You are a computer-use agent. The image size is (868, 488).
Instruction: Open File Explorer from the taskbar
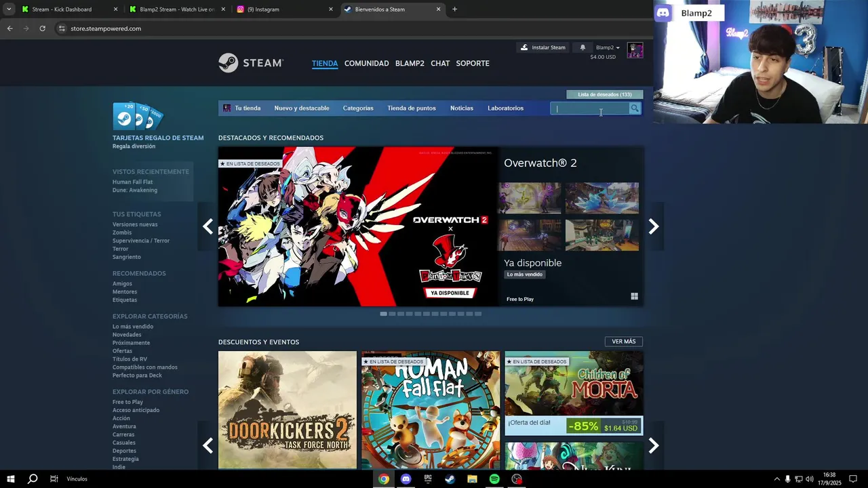coord(472,479)
